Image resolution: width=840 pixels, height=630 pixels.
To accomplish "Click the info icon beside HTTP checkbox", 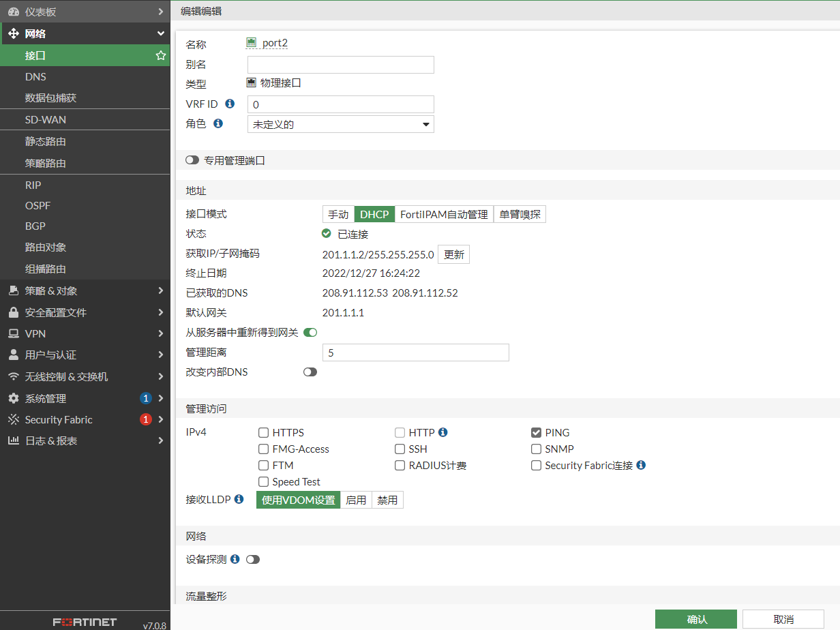I will (x=442, y=432).
